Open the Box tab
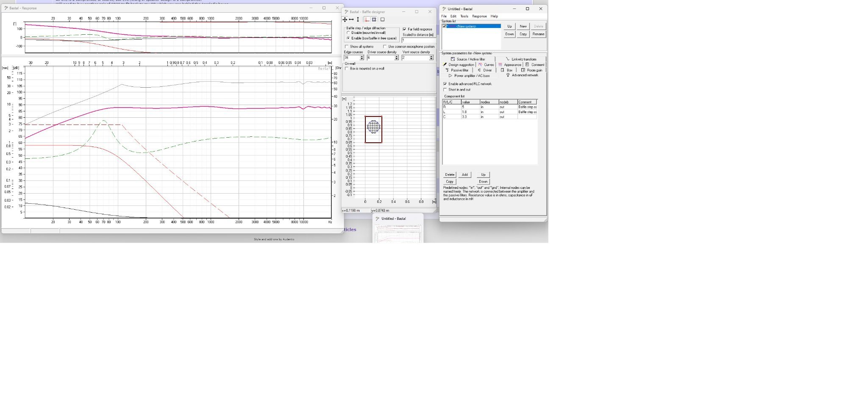This screenshot has width=868, height=410. click(x=506, y=70)
